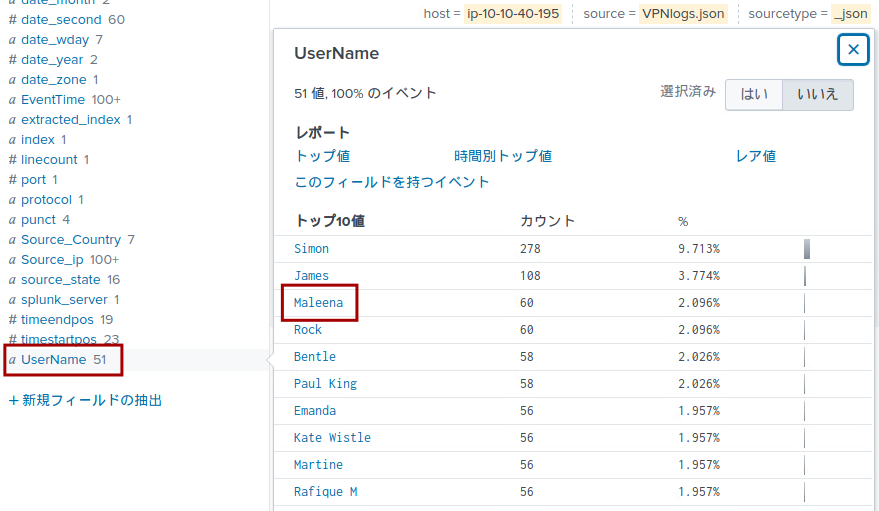Viewport: 879px width, 511px height.
Task: Open the トップ値 report
Action: (x=322, y=156)
